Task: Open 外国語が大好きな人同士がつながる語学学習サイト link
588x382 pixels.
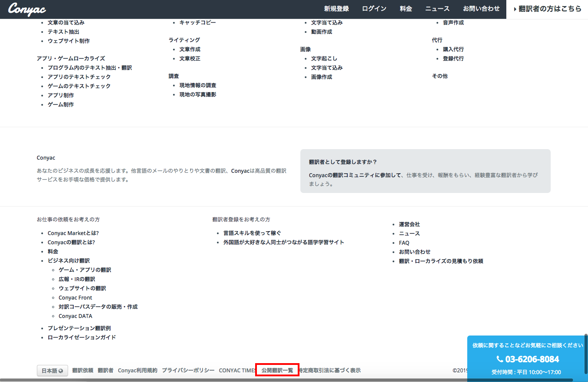Action: tap(284, 243)
